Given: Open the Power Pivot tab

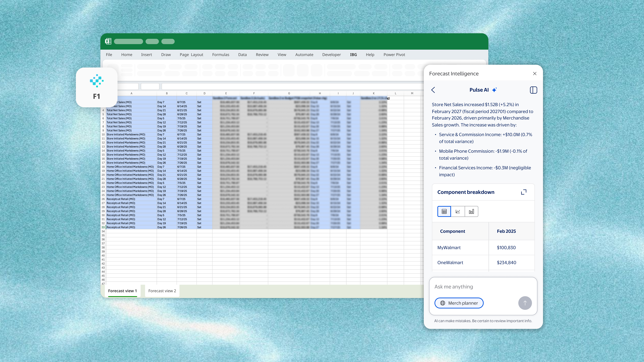Looking at the screenshot, I should [394, 54].
